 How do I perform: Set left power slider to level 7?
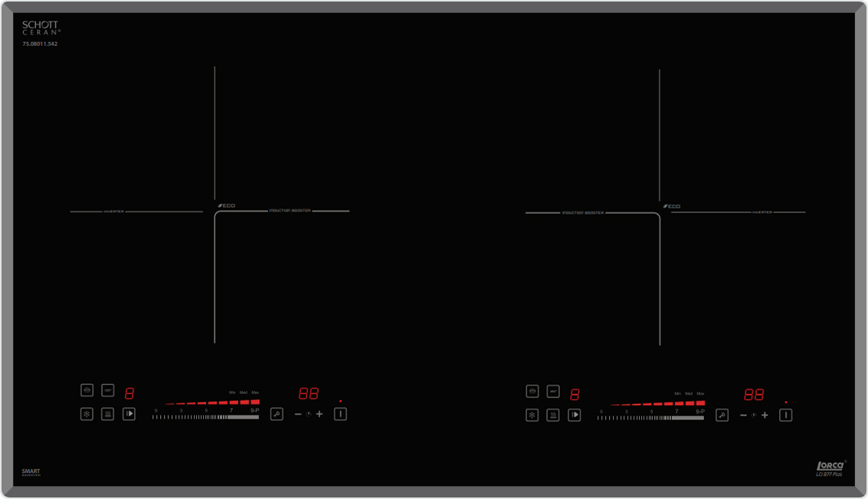[231, 417]
